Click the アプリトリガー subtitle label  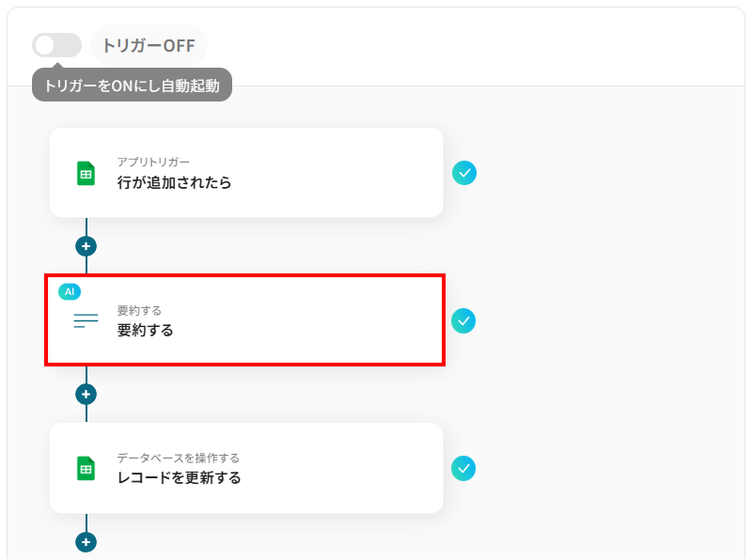point(153,163)
